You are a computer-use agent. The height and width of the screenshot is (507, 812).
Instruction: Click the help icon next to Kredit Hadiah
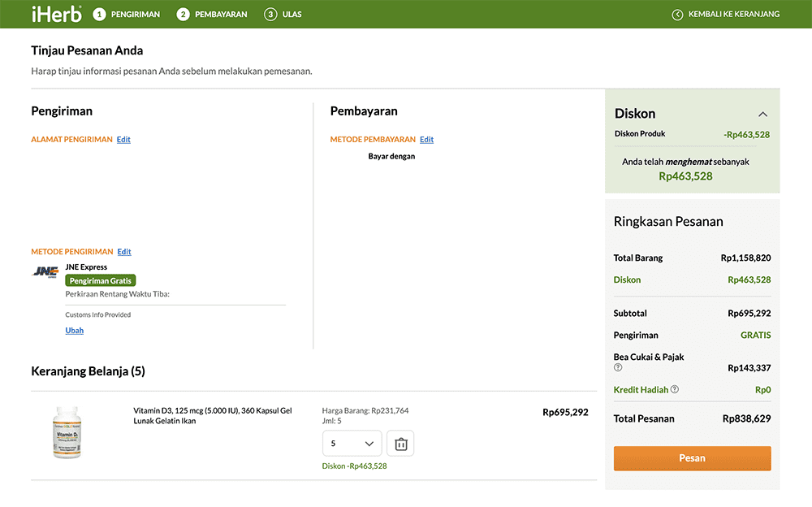coord(675,389)
